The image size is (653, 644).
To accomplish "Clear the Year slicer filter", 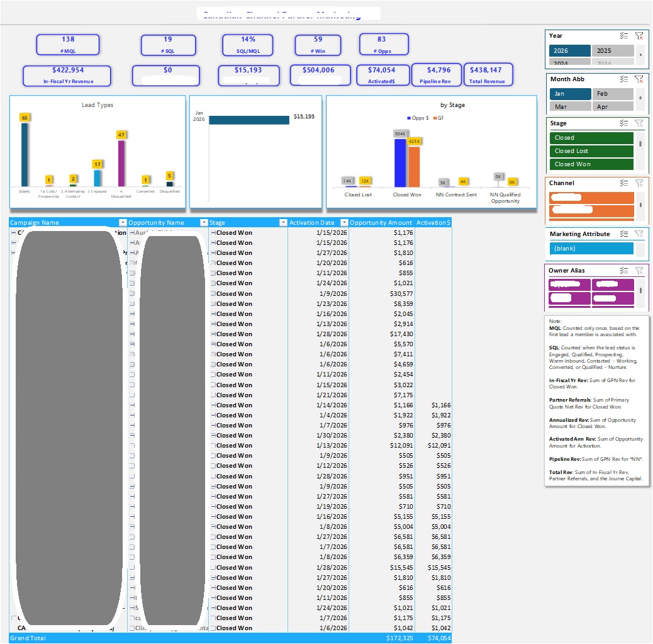I will point(639,36).
